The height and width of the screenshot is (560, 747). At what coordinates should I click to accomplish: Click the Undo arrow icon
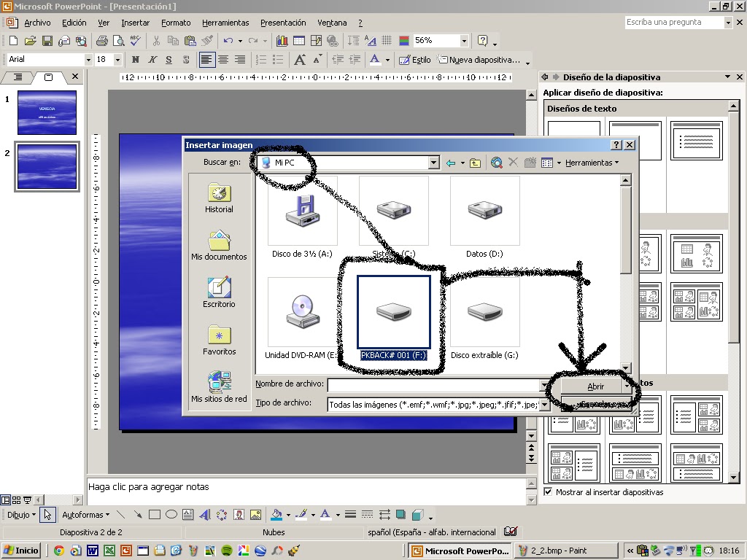228,41
